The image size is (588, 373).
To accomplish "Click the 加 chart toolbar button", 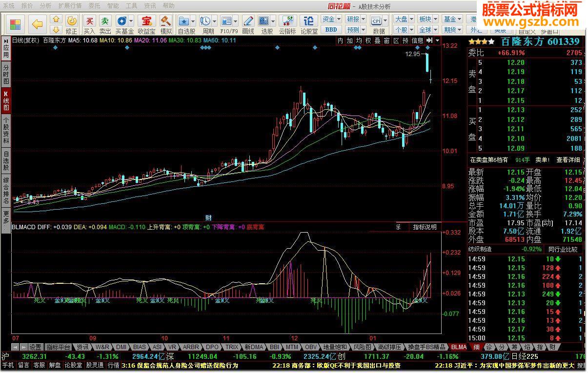I will coord(350,41).
